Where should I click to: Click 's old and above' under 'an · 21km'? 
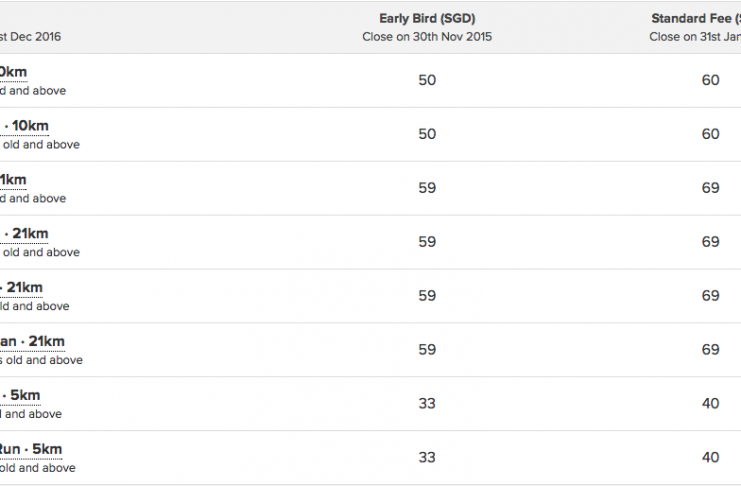(x=41, y=360)
